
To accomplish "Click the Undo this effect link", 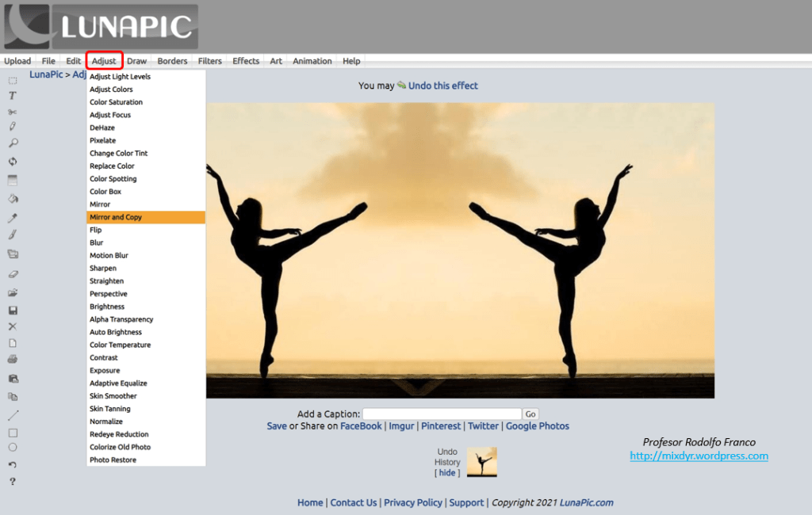I will click(x=442, y=86).
